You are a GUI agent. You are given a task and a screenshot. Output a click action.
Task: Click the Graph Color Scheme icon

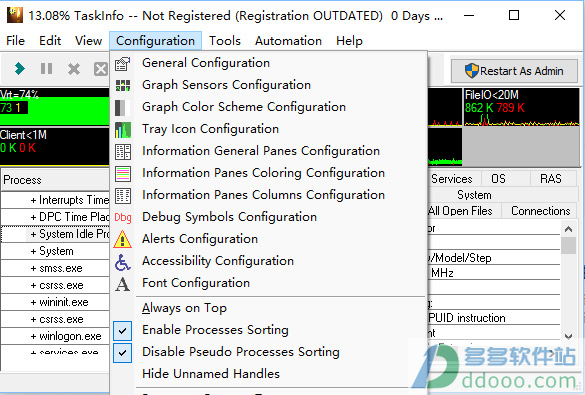[123, 107]
